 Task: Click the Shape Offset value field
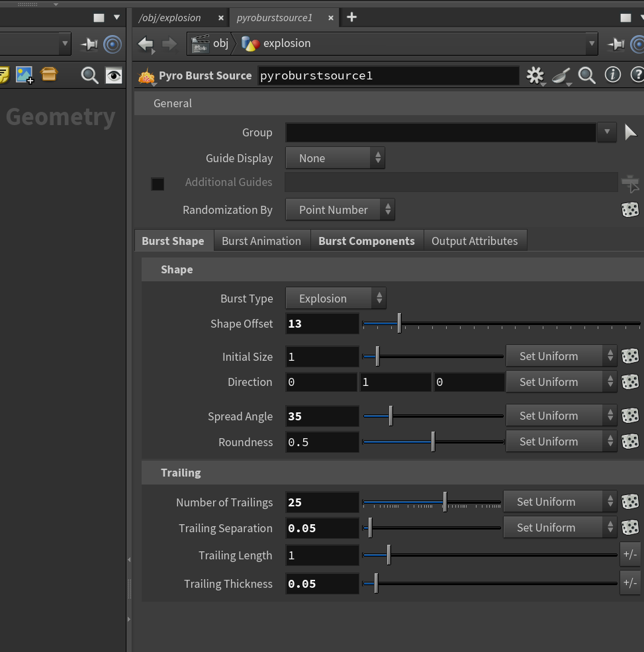(x=322, y=324)
